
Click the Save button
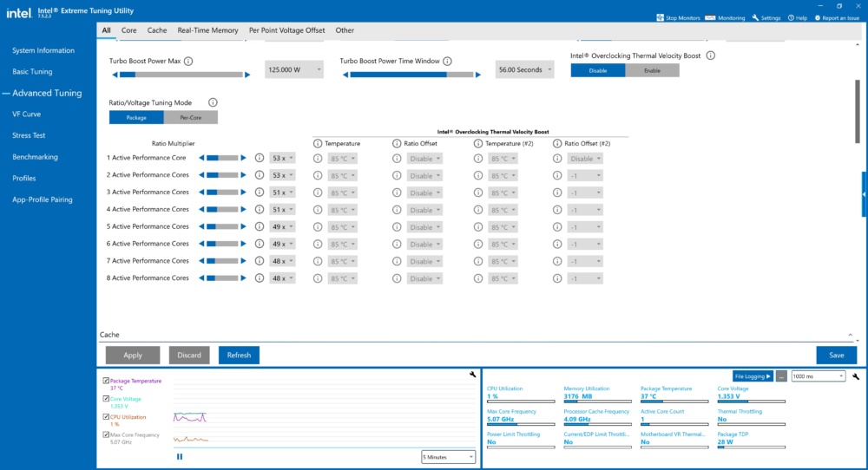pyautogui.click(x=837, y=355)
